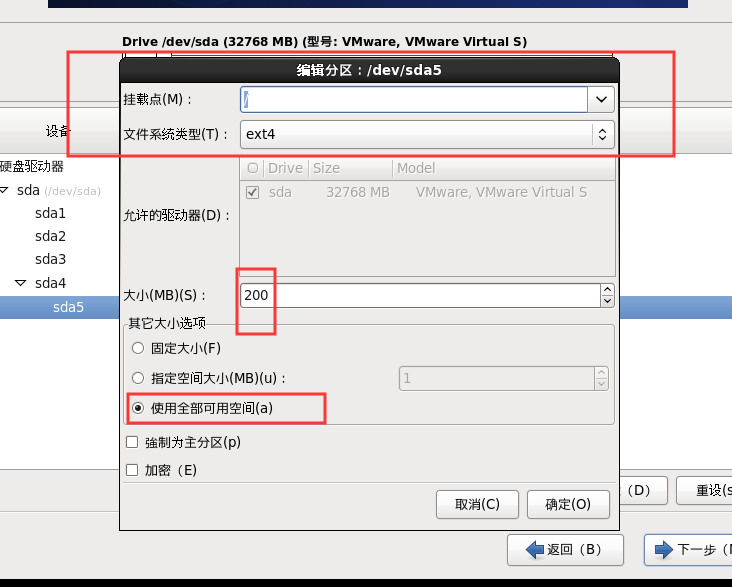732x587 pixels.
Task: Click the '32768 MB' size cell
Action: (x=358, y=192)
